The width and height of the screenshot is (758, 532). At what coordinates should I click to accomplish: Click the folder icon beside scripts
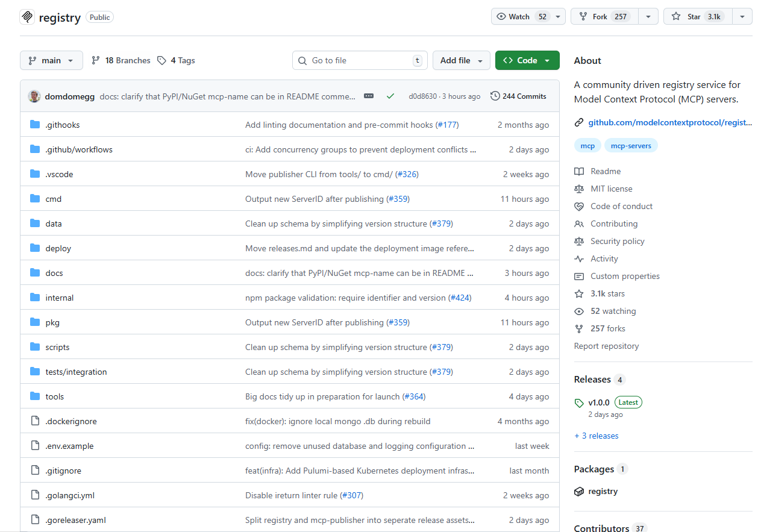coord(35,347)
